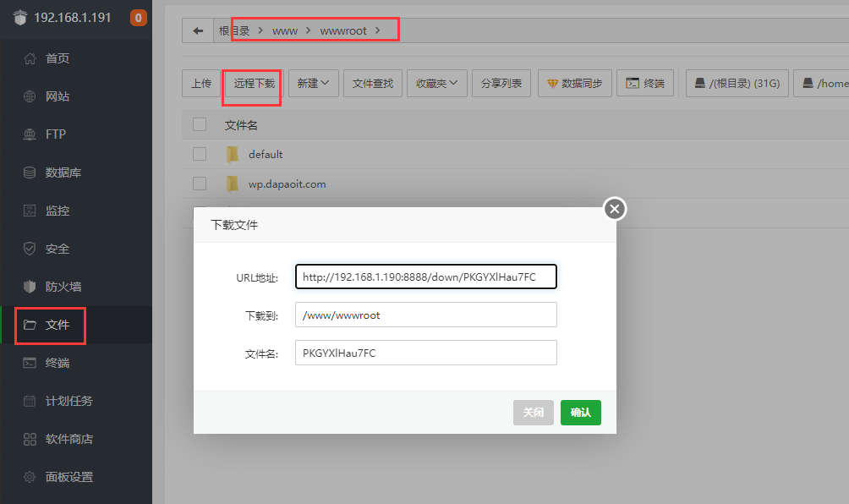Click the 终端 terminal icon in toolbar
The image size is (849, 504).
(x=633, y=83)
